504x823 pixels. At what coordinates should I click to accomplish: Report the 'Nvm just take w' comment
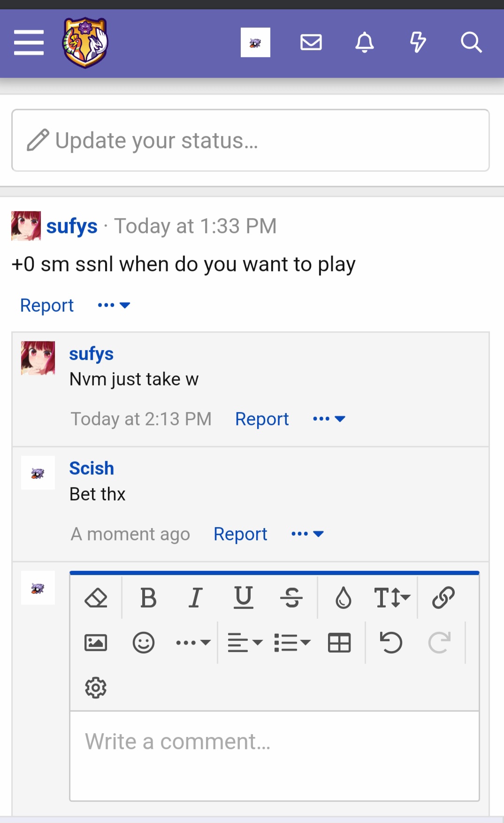[x=262, y=419]
